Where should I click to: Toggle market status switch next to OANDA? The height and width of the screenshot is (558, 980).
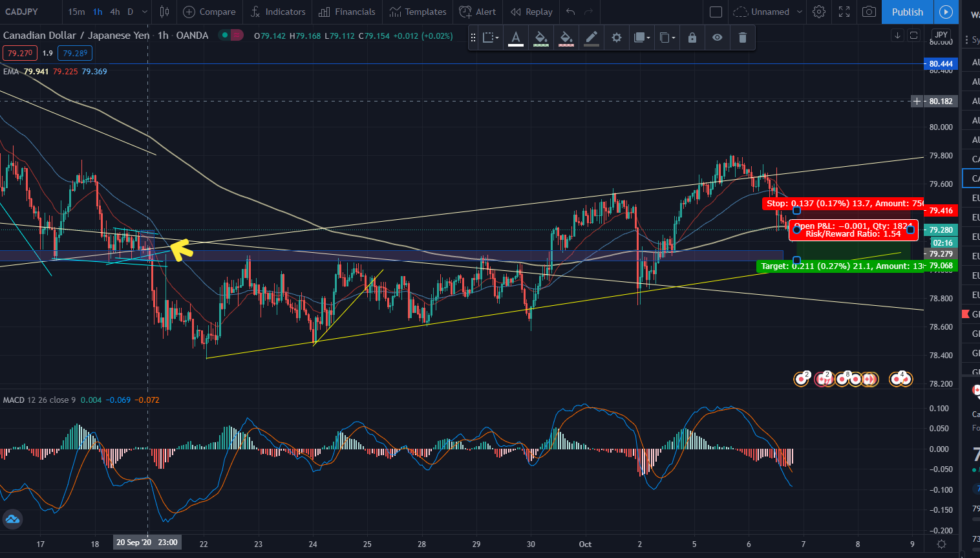point(231,36)
